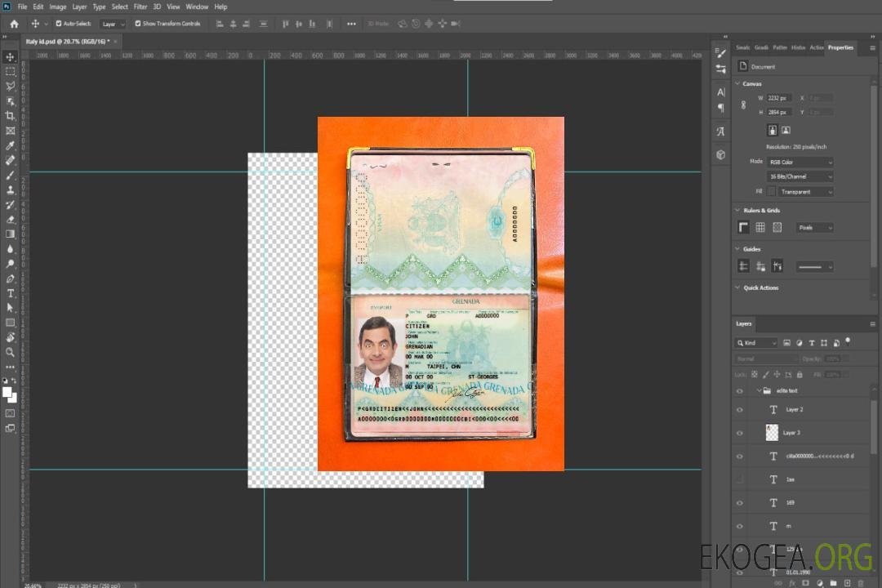The width and height of the screenshot is (882, 588).
Task: Uncheck Show Transform Controls
Action: tap(138, 24)
